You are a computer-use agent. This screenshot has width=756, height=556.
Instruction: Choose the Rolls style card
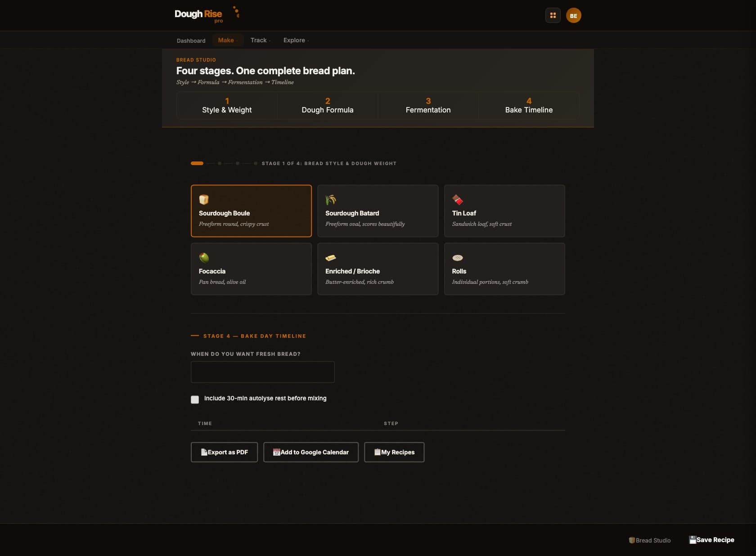point(504,269)
